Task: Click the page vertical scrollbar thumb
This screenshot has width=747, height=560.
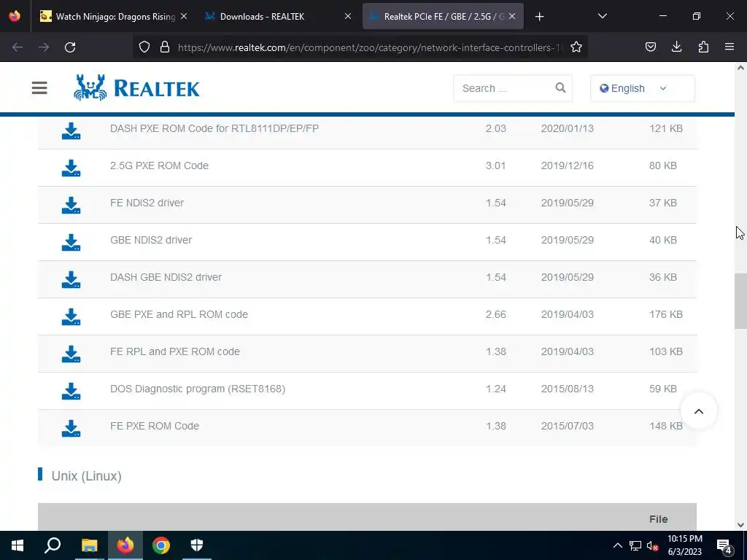Action: click(x=740, y=301)
